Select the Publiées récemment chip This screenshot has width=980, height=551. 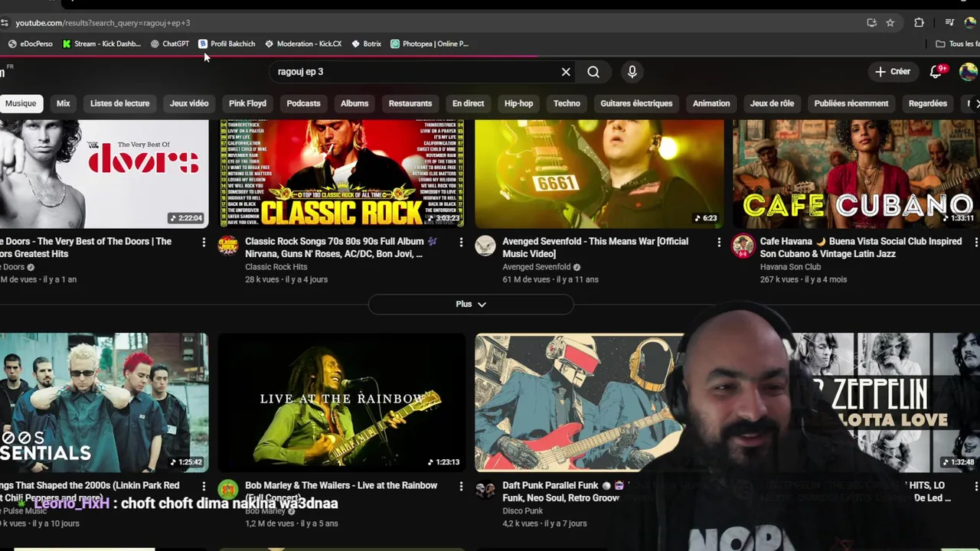(851, 103)
